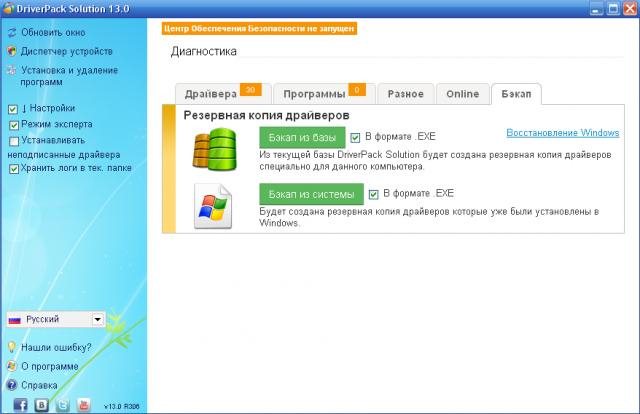Click the refresh window arrows icon
Screen dimensions: 640x414
[x=11, y=32]
